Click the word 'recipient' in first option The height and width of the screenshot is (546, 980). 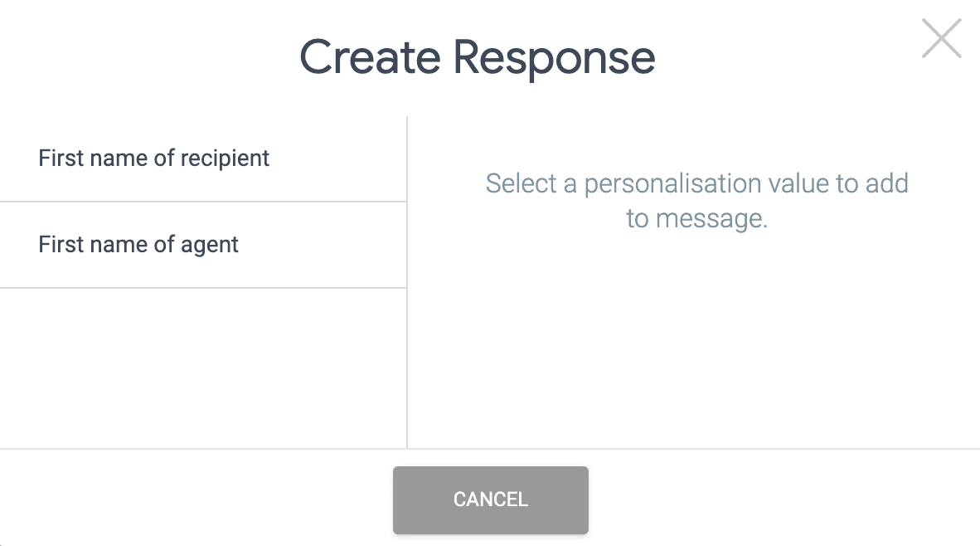pos(225,159)
